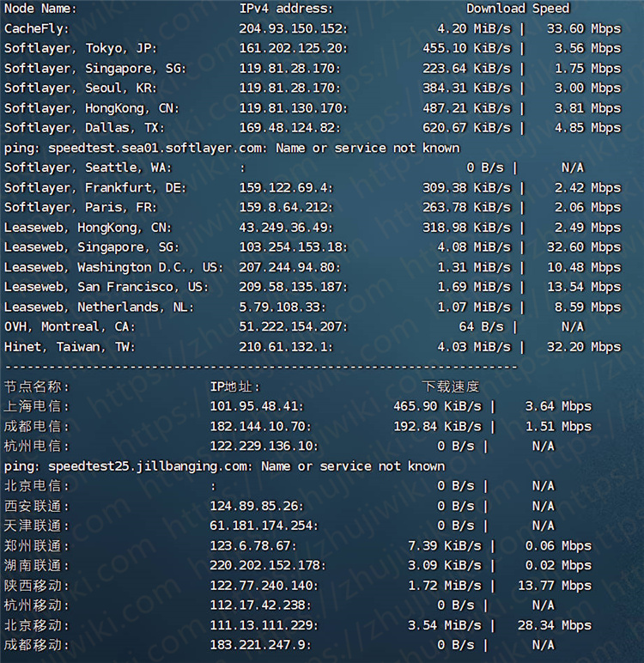644x663 pixels.
Task: Select the 杭州电信 row label
Action: point(36,446)
